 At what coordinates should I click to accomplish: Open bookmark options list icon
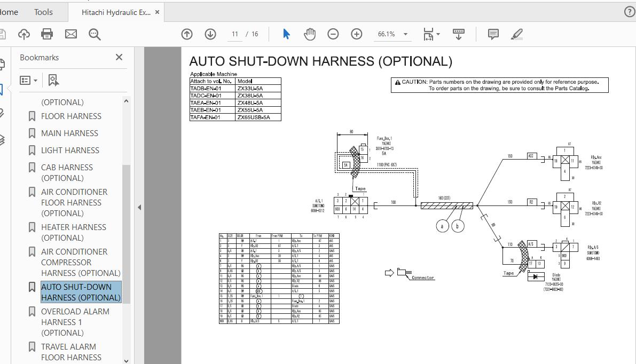coord(28,80)
